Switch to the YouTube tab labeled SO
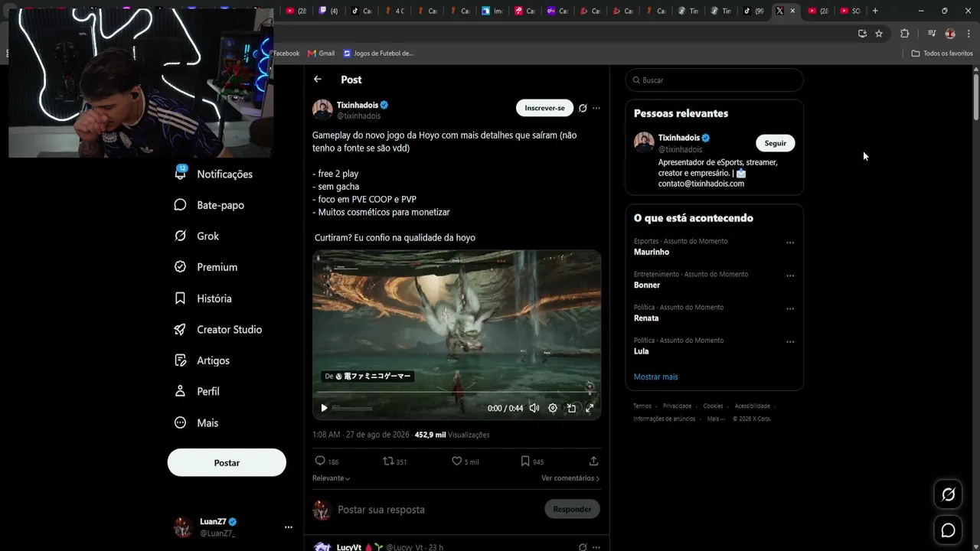The image size is (980, 551). click(x=851, y=11)
